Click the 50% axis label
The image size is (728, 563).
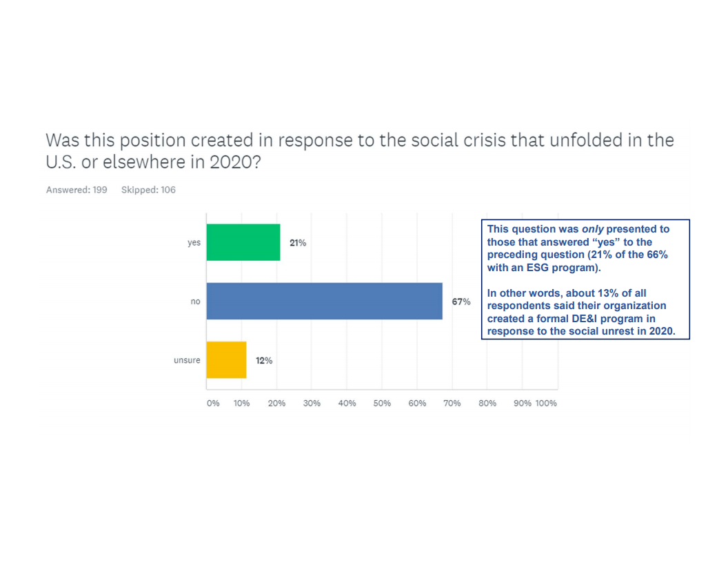(382, 403)
